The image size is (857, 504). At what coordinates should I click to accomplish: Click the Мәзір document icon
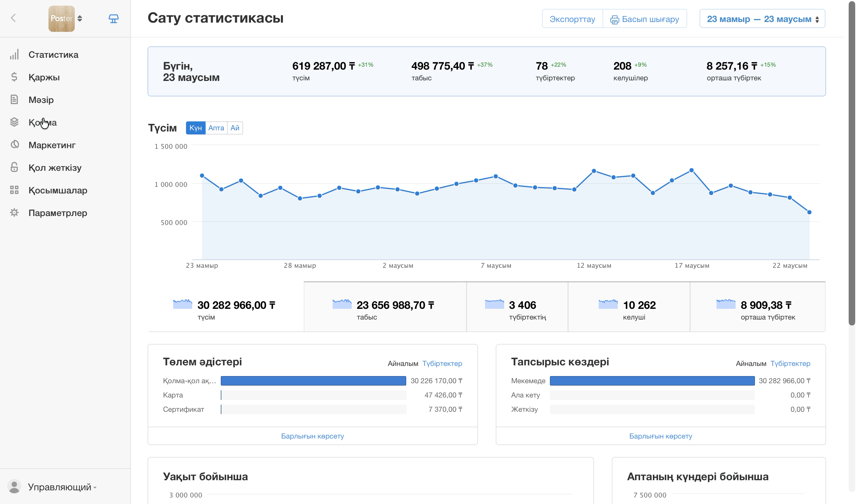(x=14, y=100)
